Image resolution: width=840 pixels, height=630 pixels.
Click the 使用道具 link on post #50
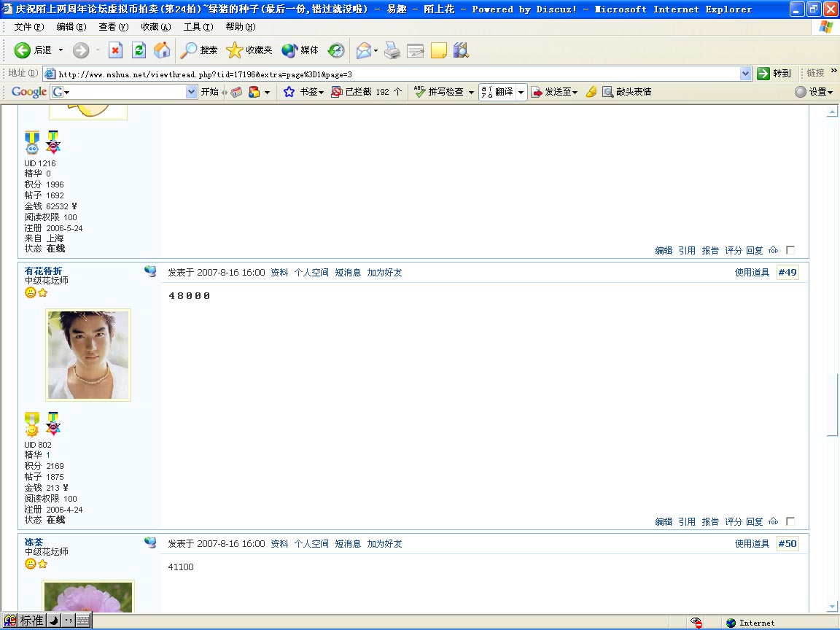pos(752,544)
